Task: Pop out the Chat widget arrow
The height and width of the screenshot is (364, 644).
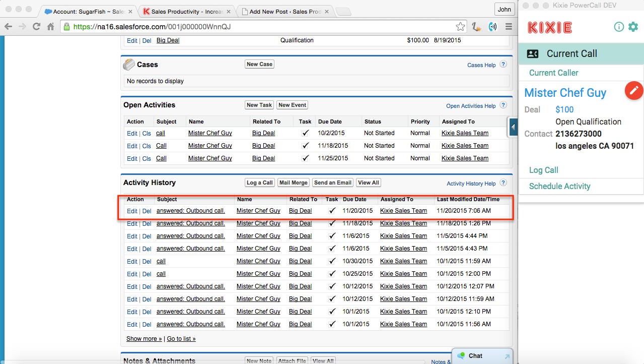Action: point(507,356)
